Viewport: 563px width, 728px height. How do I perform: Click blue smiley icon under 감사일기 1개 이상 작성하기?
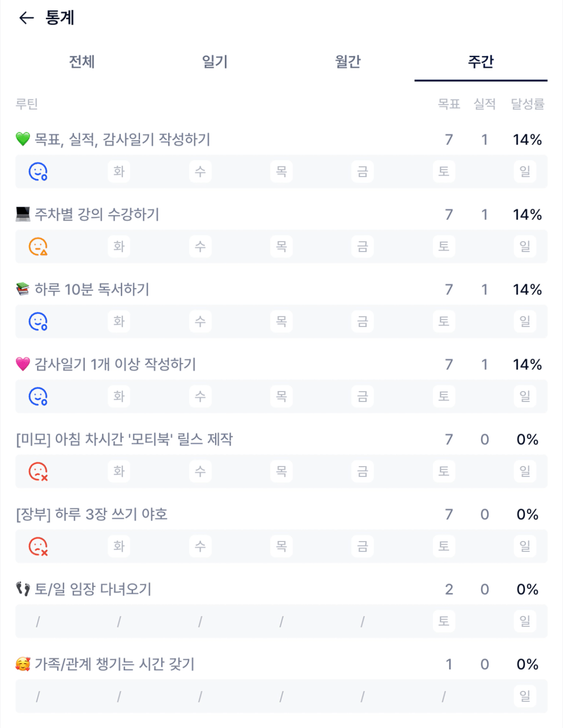pyautogui.click(x=38, y=397)
